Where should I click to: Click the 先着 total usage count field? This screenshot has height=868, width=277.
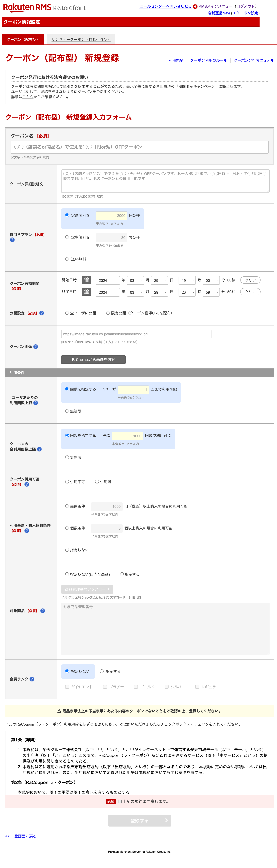(128, 436)
